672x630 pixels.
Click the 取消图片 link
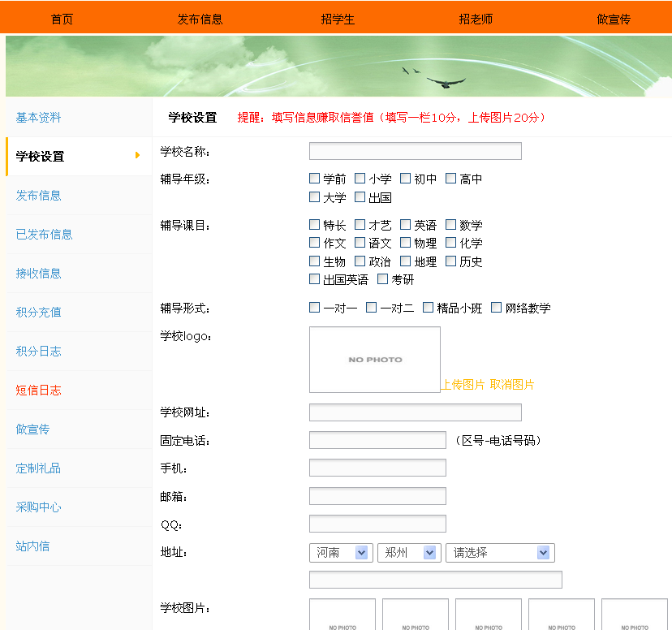pyautogui.click(x=512, y=385)
